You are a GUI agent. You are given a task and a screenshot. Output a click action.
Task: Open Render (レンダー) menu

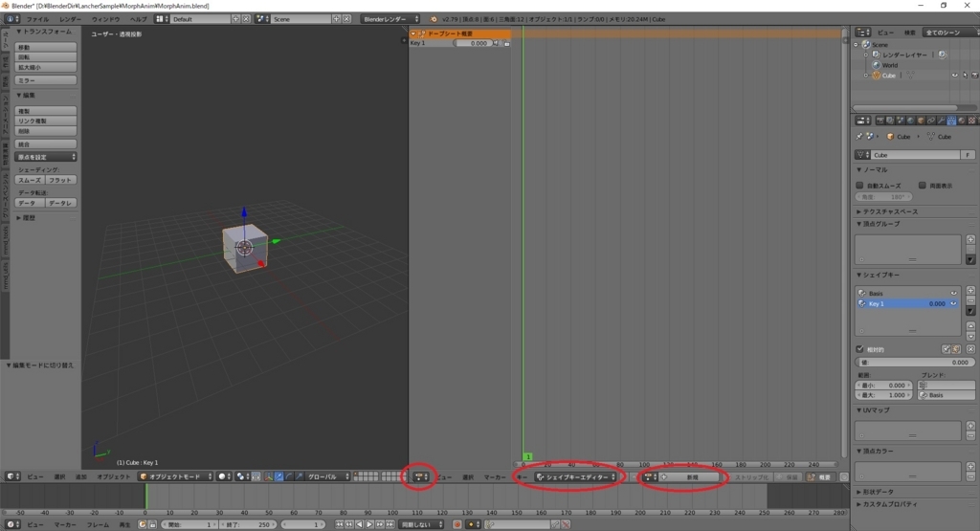[70, 19]
